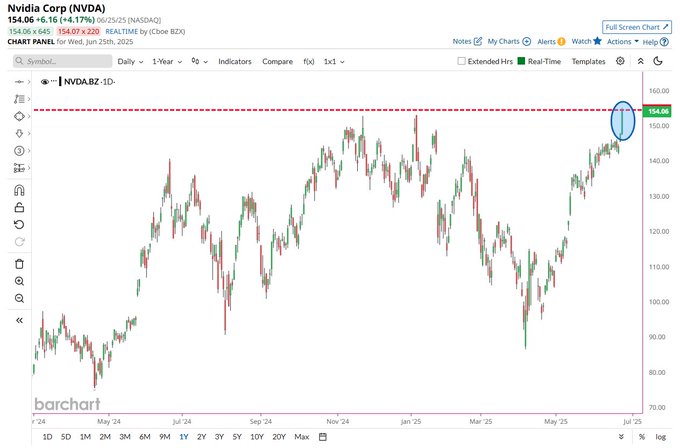Open the Daily period dropdown

coord(130,62)
